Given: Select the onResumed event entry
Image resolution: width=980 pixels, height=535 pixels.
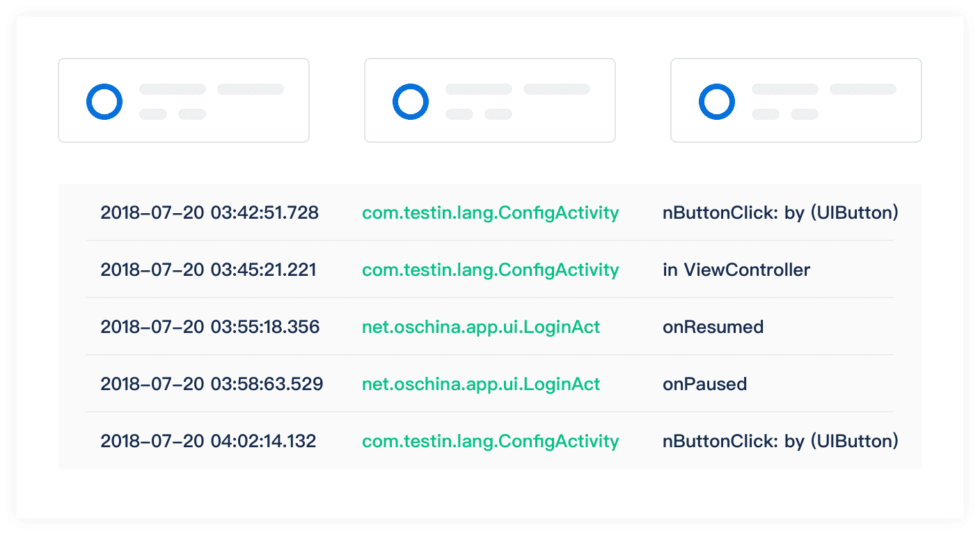Looking at the screenshot, I should (x=713, y=327).
